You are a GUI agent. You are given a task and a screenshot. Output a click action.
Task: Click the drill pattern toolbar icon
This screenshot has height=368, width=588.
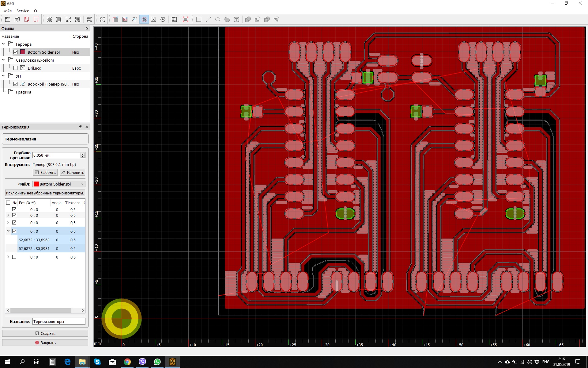tap(153, 19)
